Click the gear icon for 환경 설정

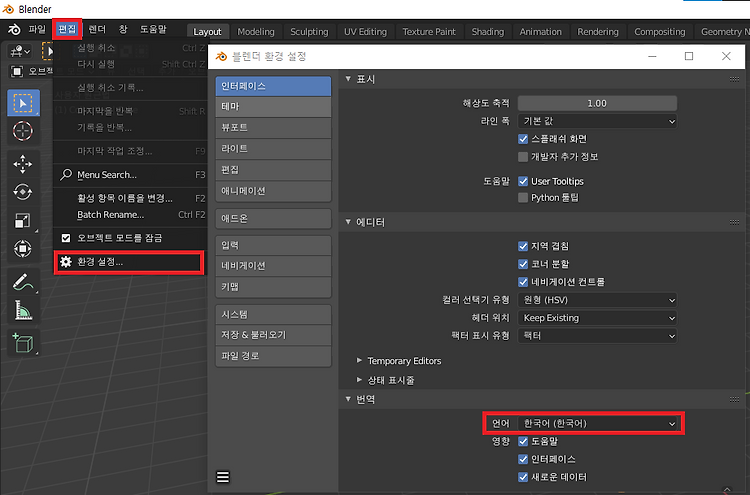[x=66, y=262]
